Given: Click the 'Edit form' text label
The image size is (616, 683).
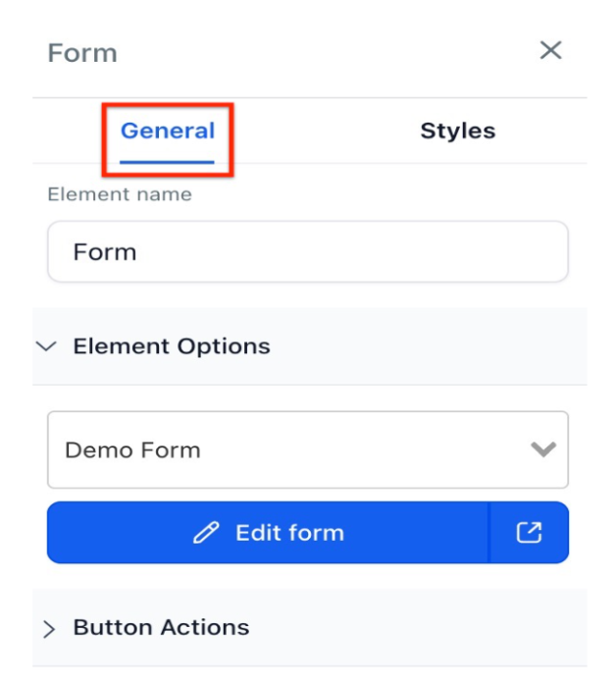Looking at the screenshot, I should 290,532.
